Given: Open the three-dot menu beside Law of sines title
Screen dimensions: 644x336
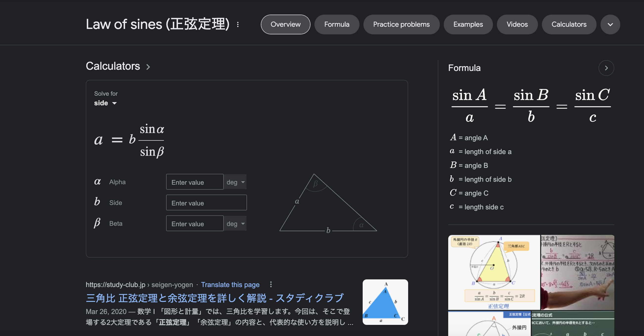Looking at the screenshot, I should 238,24.
